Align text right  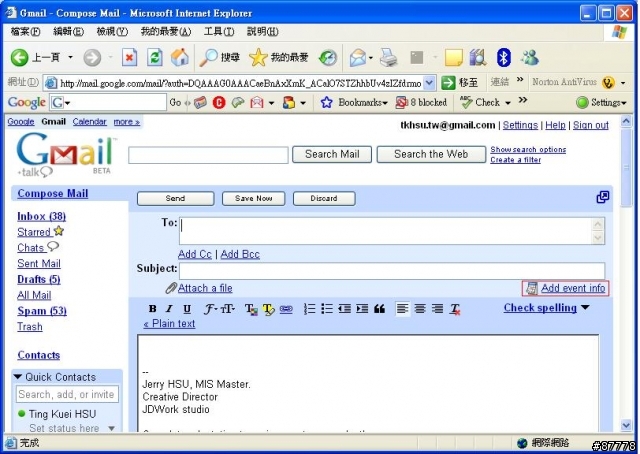[438, 309]
